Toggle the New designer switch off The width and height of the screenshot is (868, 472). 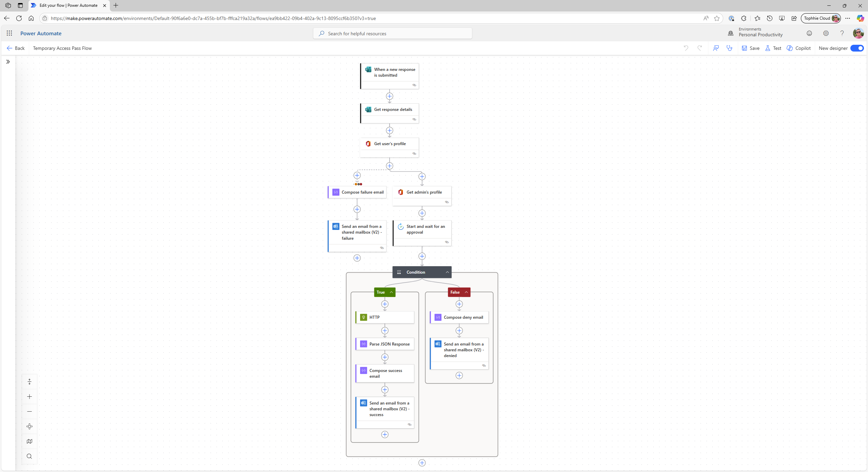(857, 48)
